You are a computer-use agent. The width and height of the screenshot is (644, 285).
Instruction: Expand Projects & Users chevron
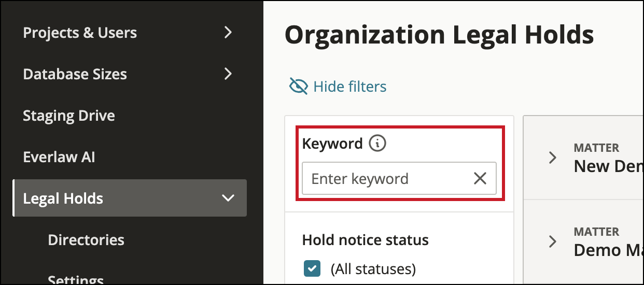point(228,32)
